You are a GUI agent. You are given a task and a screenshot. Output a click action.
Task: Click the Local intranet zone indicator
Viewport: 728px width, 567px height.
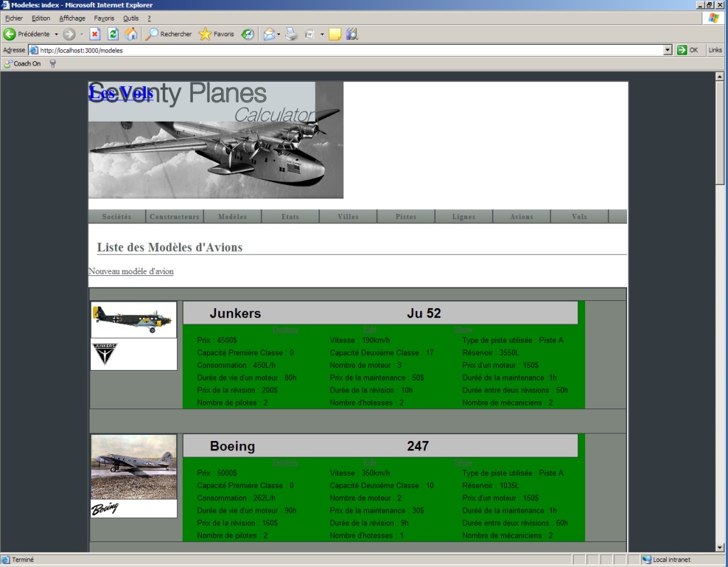tap(665, 560)
